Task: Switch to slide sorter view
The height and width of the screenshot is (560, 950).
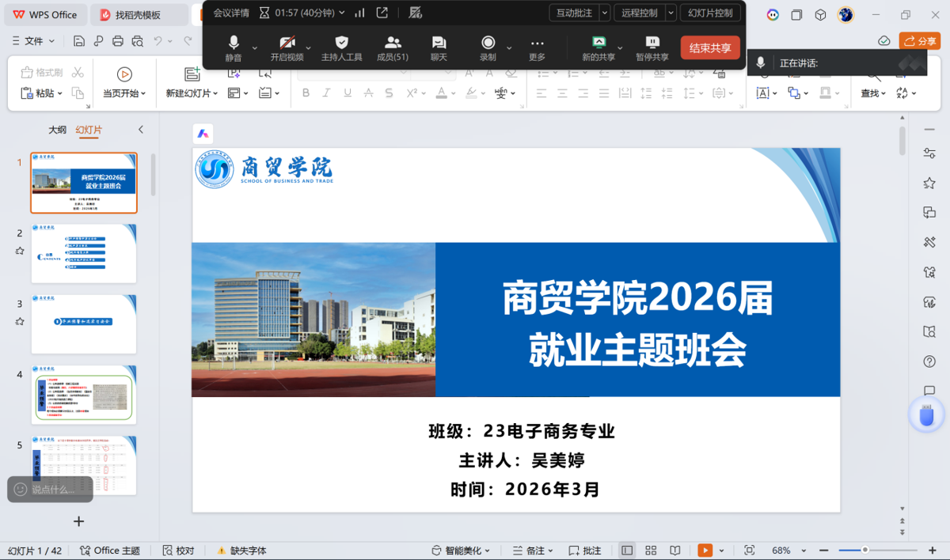Action: coord(651,551)
